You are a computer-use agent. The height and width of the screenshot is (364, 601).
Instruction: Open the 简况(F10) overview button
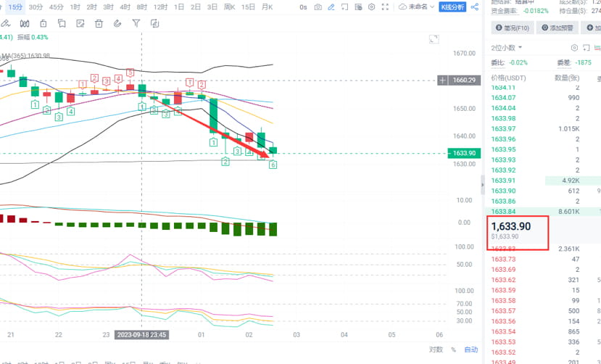tap(513, 28)
